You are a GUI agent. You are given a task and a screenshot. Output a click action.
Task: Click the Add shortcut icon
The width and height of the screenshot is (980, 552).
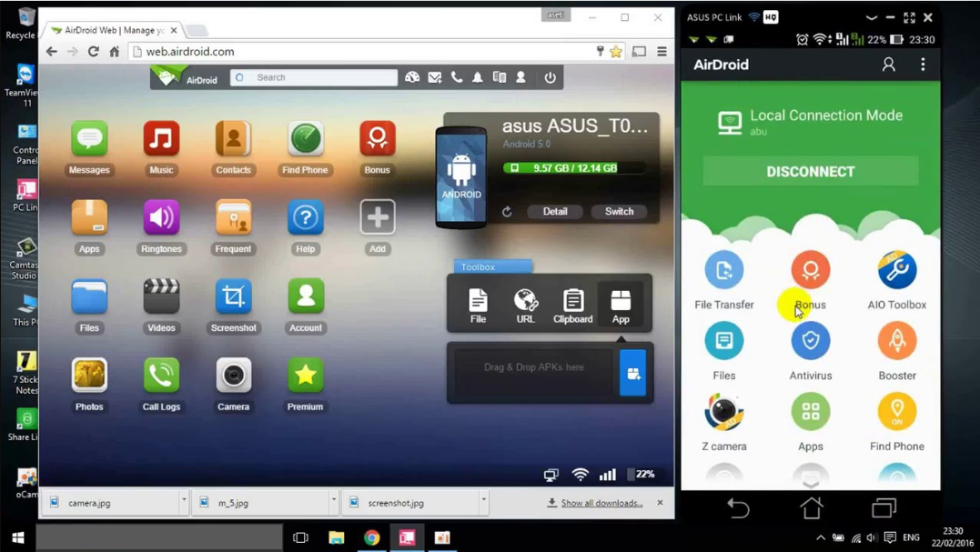377,217
